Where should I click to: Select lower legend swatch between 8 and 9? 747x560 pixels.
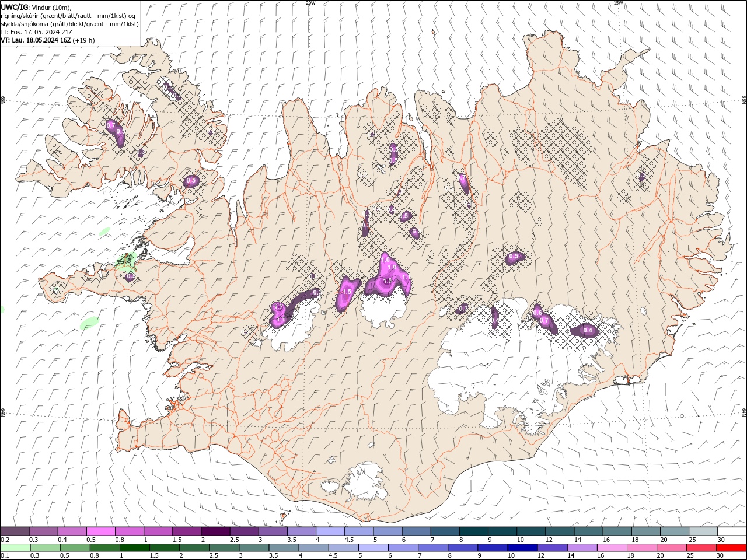coord(462,548)
